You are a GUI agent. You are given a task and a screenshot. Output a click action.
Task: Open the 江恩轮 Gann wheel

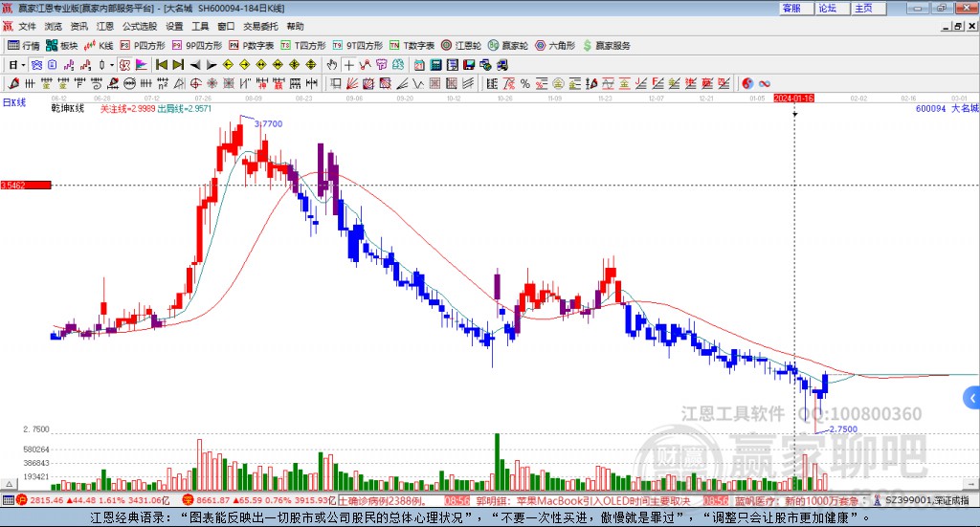pos(461,46)
